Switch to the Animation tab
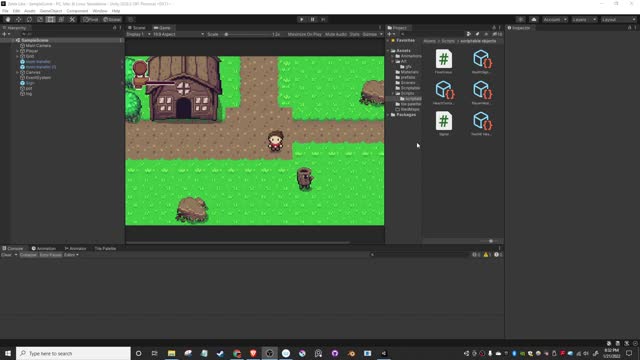The image size is (640, 360). pyautogui.click(x=44, y=248)
